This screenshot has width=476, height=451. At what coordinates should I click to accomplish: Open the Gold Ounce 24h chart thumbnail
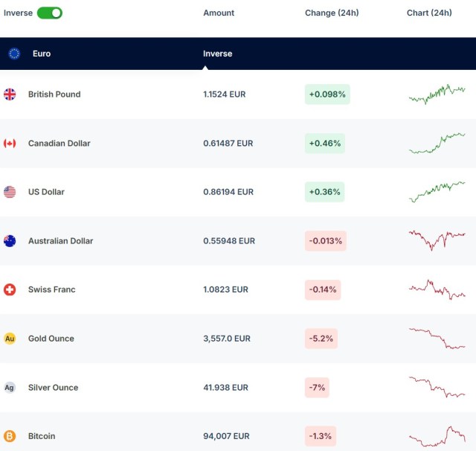point(437,339)
